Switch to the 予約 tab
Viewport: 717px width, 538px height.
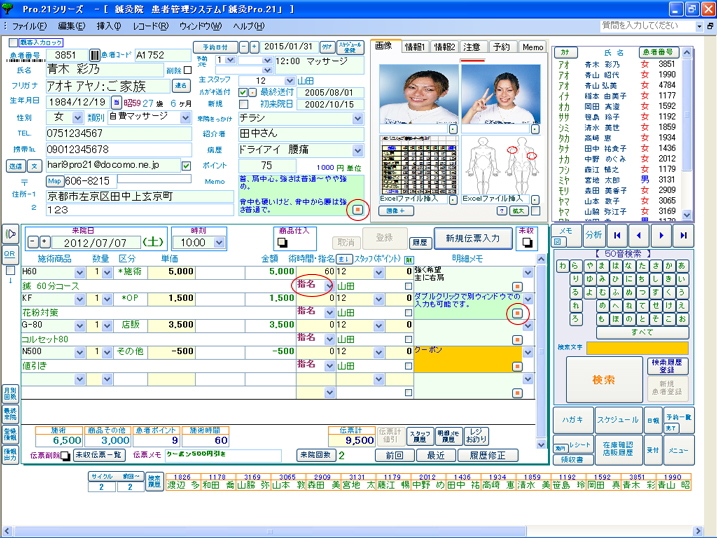click(x=502, y=47)
